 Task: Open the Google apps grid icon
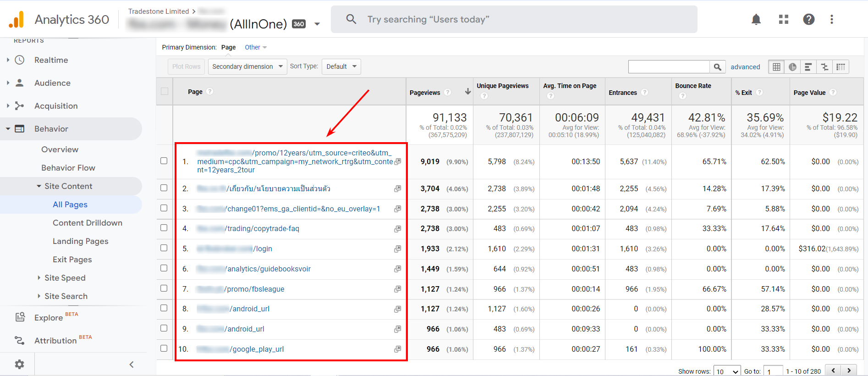point(784,19)
